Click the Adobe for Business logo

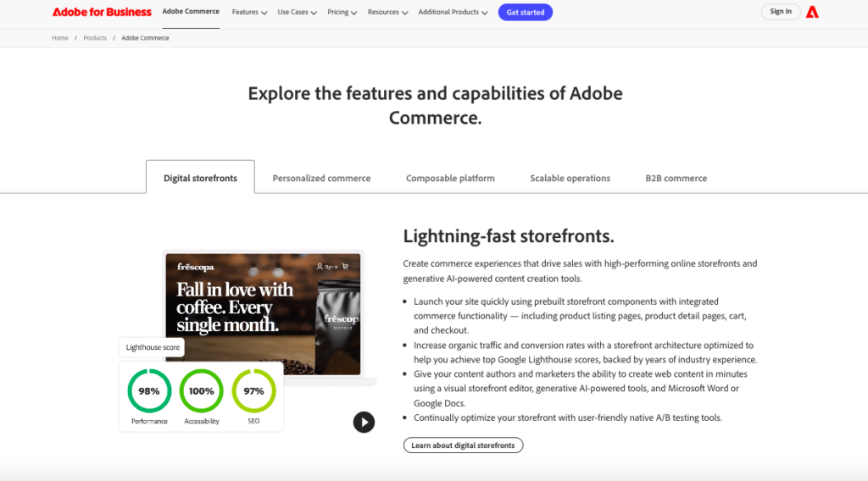[102, 12]
